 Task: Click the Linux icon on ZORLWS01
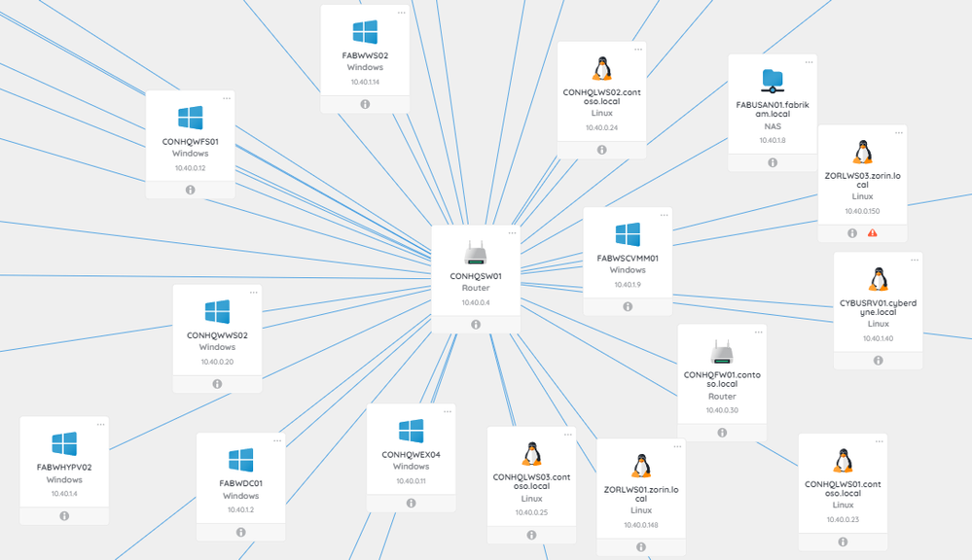pyautogui.click(x=640, y=468)
